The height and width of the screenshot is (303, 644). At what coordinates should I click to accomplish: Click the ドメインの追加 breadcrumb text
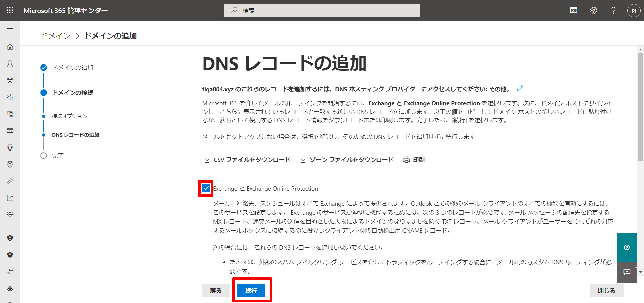(110, 36)
